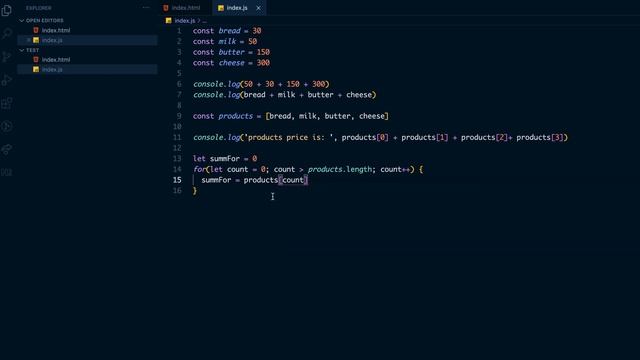The image size is (640, 360).
Task: Click the EXPLORER panel title
Action: point(39,8)
